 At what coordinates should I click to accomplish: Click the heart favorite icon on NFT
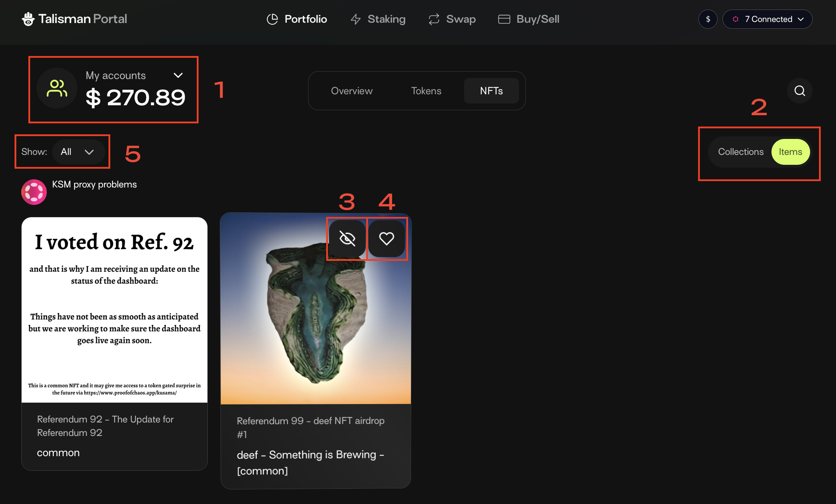[x=386, y=239]
